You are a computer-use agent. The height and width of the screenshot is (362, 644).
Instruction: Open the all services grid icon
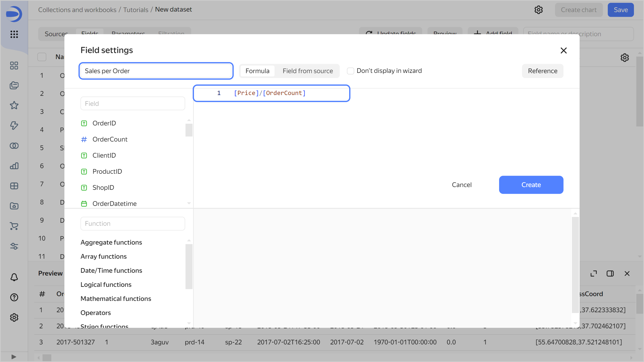[14, 34]
